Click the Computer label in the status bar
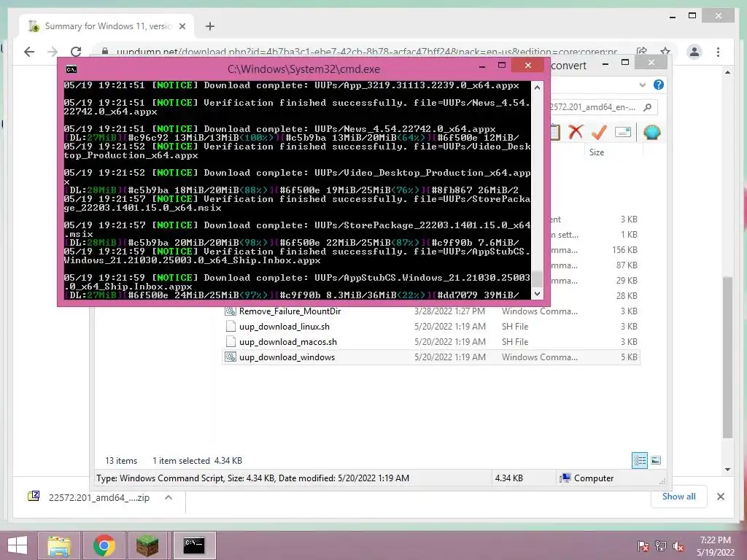 click(594, 478)
